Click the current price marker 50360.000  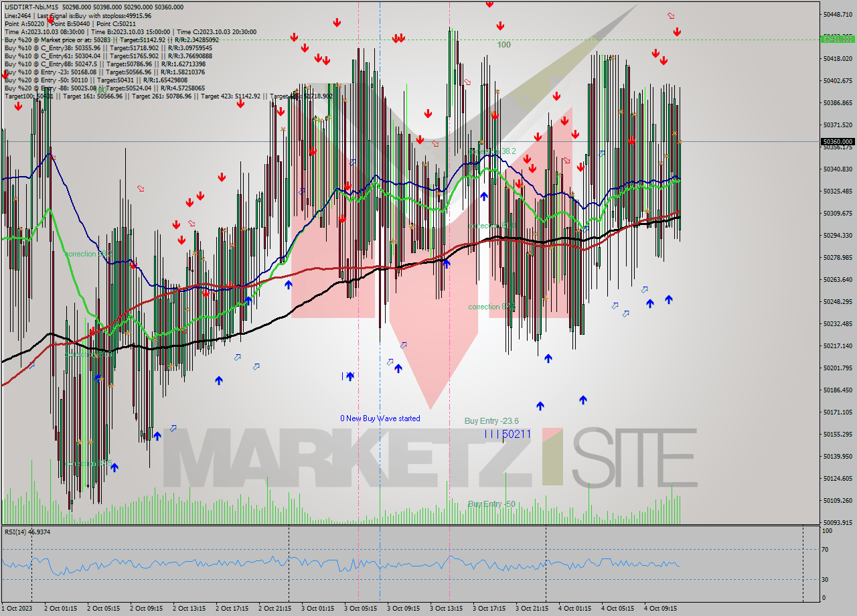coord(837,141)
